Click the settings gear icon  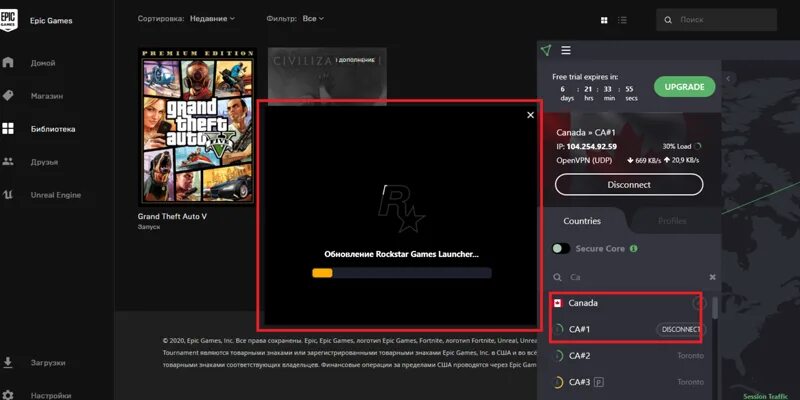(x=8, y=395)
